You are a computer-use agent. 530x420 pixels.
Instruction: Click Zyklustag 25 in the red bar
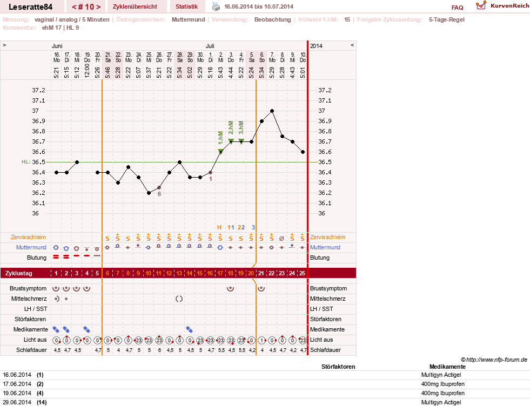pyautogui.click(x=303, y=273)
